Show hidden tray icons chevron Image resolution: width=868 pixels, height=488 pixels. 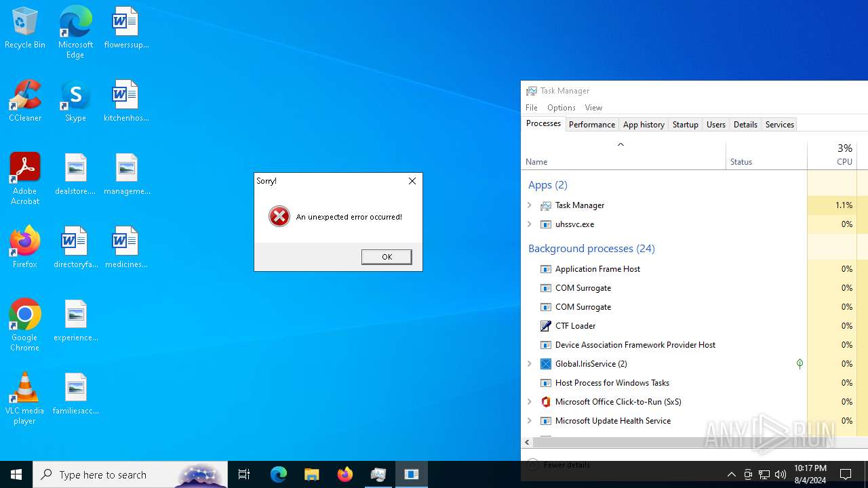(731, 474)
